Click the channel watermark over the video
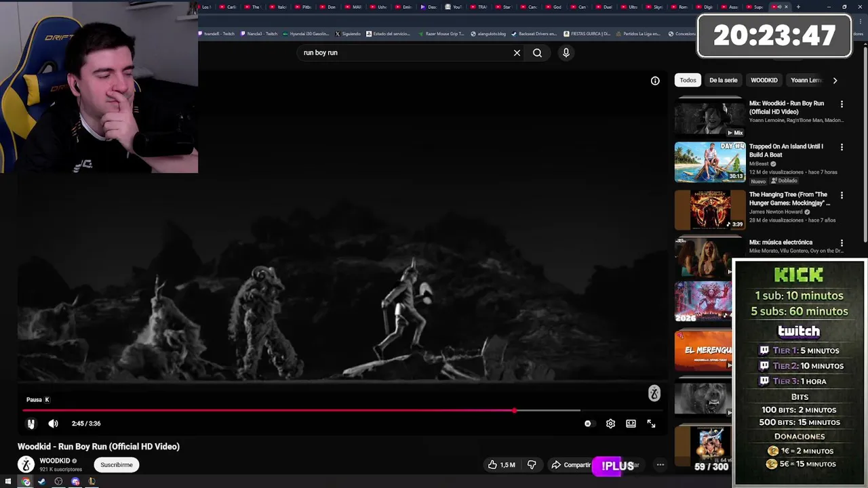868x488 pixels. click(654, 394)
